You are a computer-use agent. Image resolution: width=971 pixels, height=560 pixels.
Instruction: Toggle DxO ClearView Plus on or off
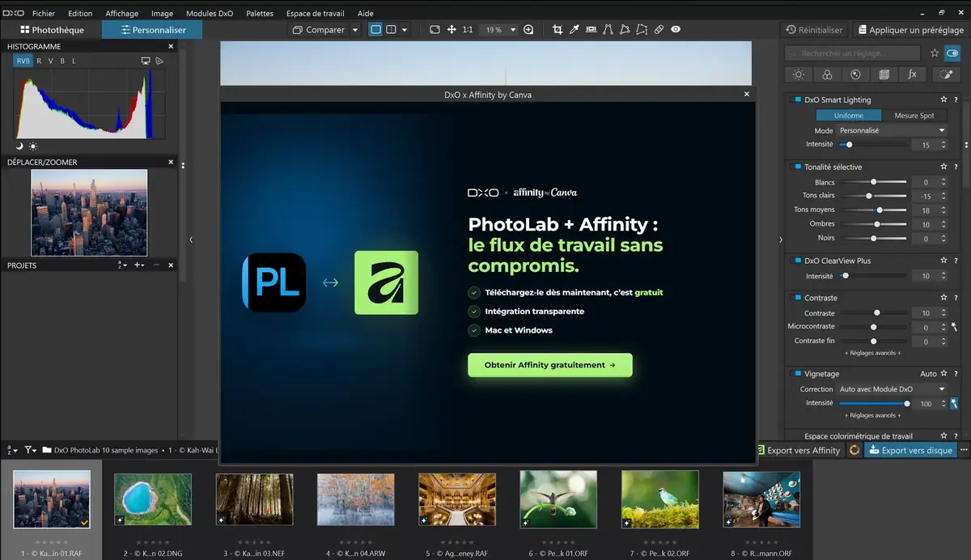click(x=796, y=261)
